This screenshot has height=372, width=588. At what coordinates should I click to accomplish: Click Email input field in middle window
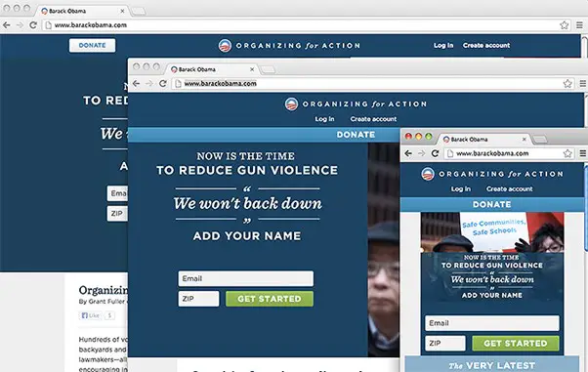coord(245,278)
